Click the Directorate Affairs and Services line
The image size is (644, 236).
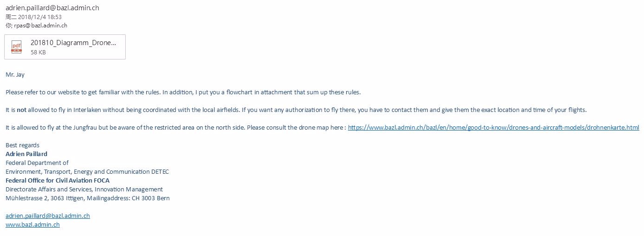[84, 189]
